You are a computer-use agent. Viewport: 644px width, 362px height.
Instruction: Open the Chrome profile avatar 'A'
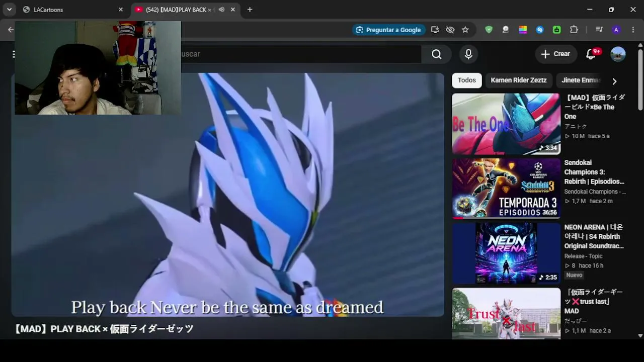tap(616, 30)
